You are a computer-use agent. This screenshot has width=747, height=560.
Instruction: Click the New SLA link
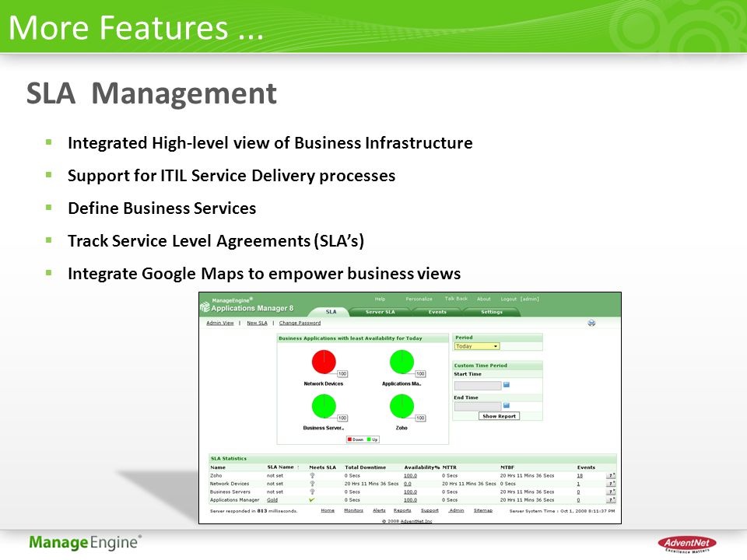(x=257, y=323)
